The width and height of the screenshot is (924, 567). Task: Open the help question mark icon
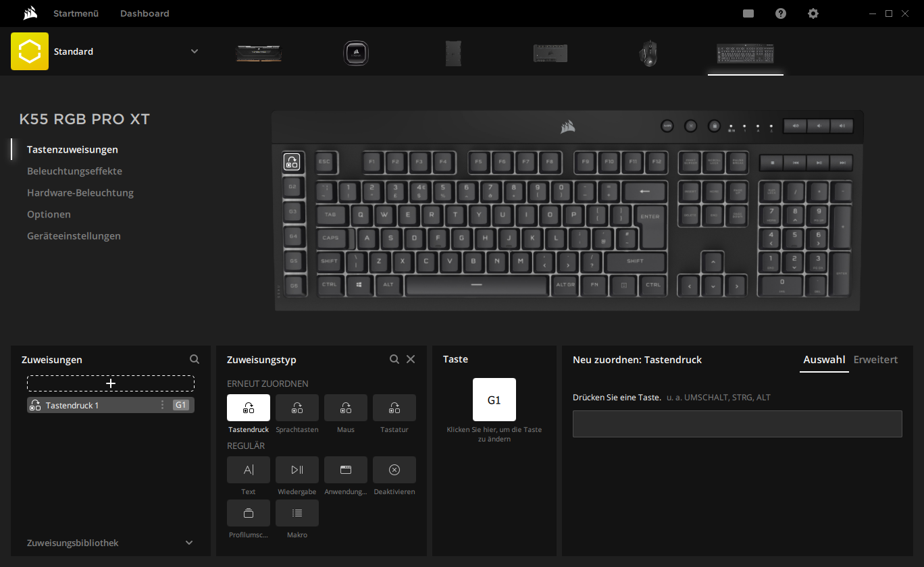(781, 13)
